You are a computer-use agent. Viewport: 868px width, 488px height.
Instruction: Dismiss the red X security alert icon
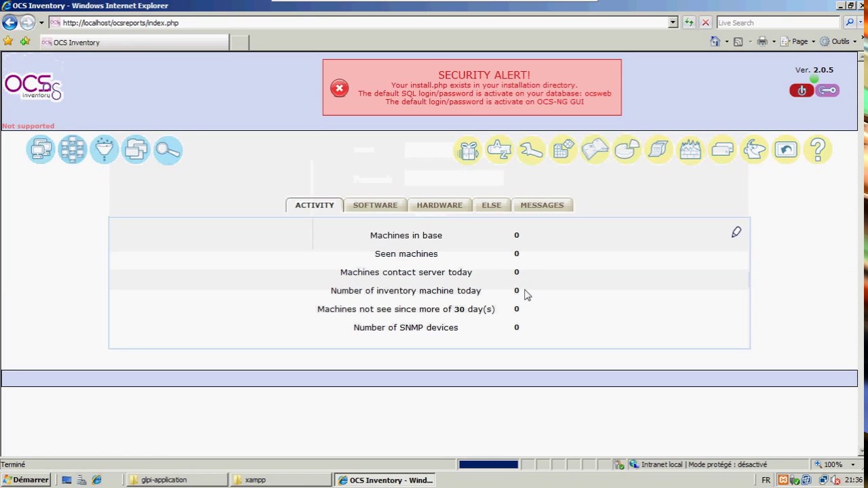(339, 88)
